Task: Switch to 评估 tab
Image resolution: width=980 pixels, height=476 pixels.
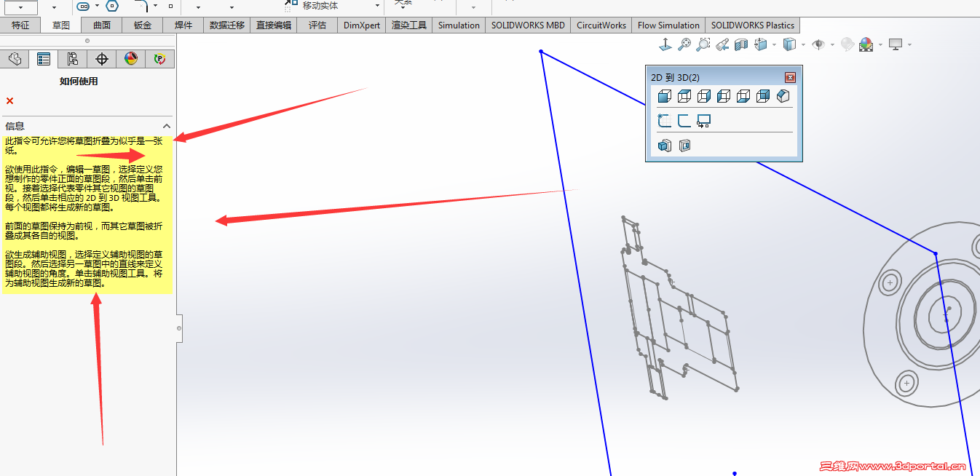Action: tap(317, 25)
